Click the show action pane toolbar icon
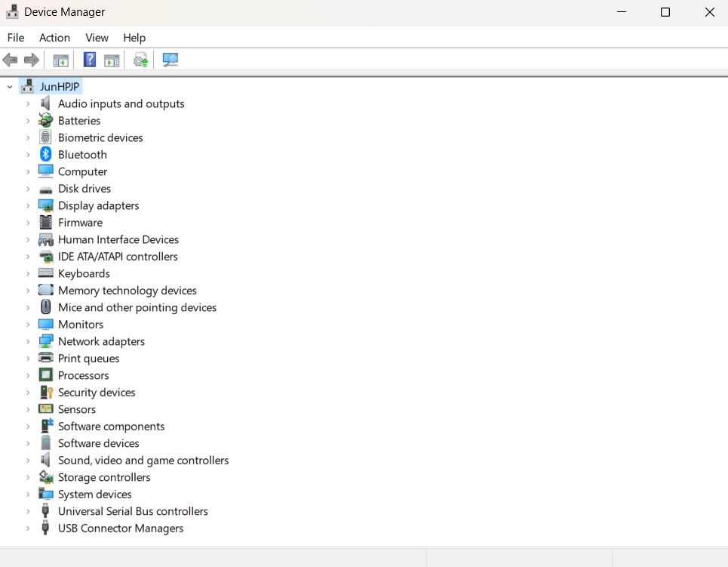Image resolution: width=728 pixels, height=567 pixels. click(112, 60)
